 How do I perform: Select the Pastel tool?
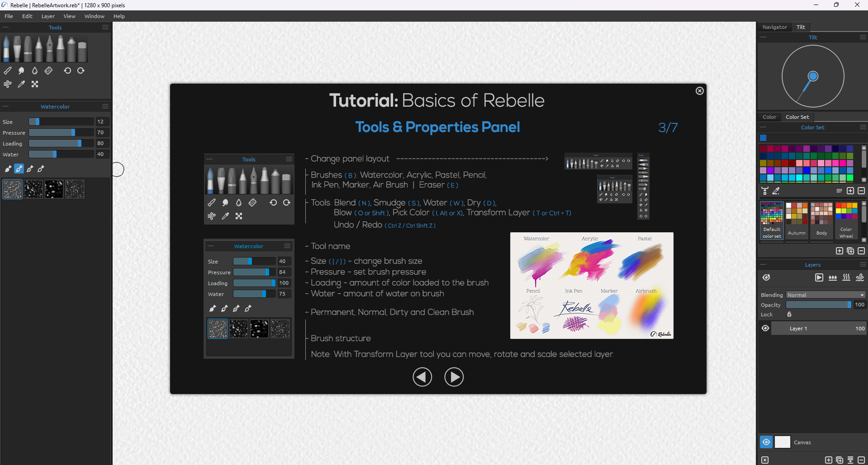(28, 49)
